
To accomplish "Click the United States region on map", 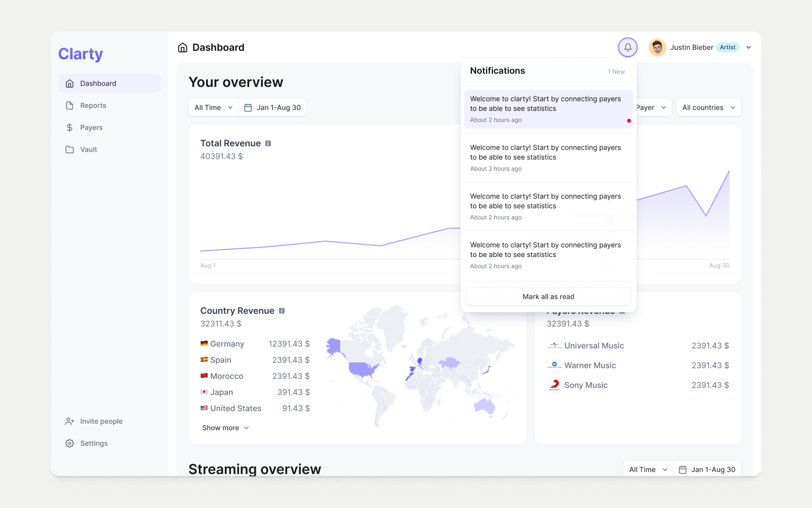I will tap(363, 369).
